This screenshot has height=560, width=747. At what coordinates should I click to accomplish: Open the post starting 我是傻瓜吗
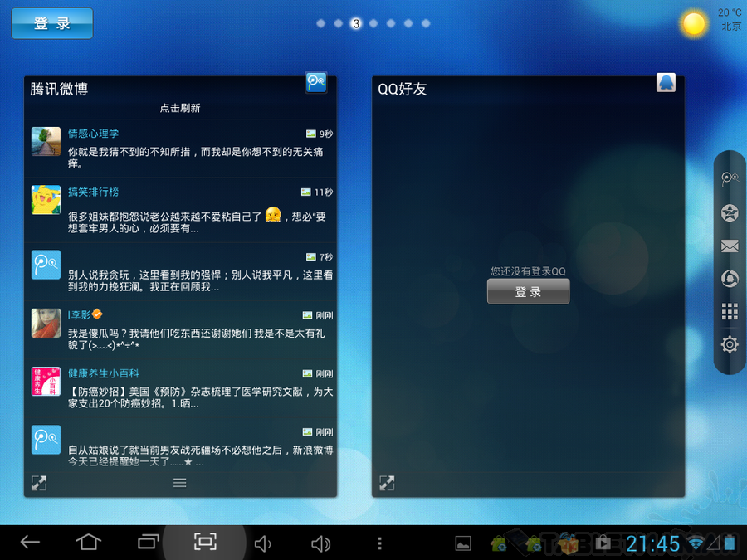pos(196,339)
